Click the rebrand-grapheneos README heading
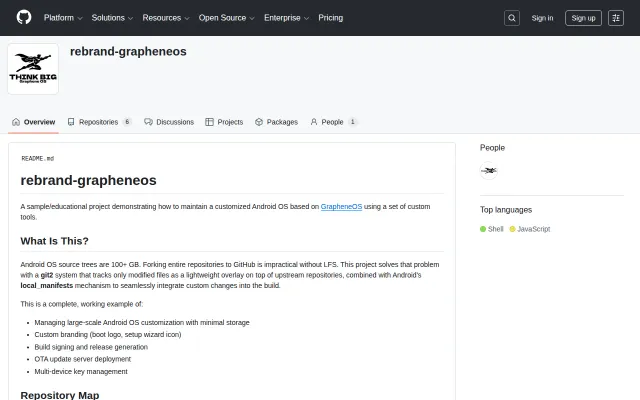 (89, 180)
